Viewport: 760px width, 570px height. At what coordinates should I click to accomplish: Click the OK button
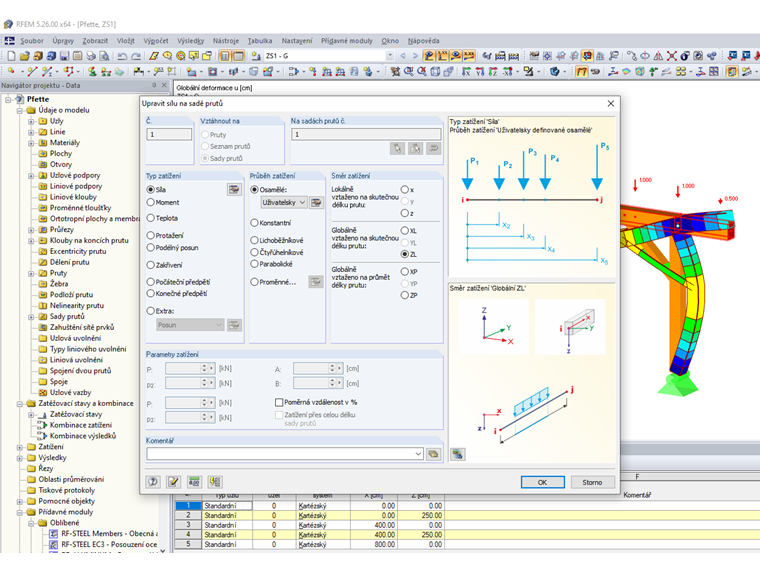point(542,482)
